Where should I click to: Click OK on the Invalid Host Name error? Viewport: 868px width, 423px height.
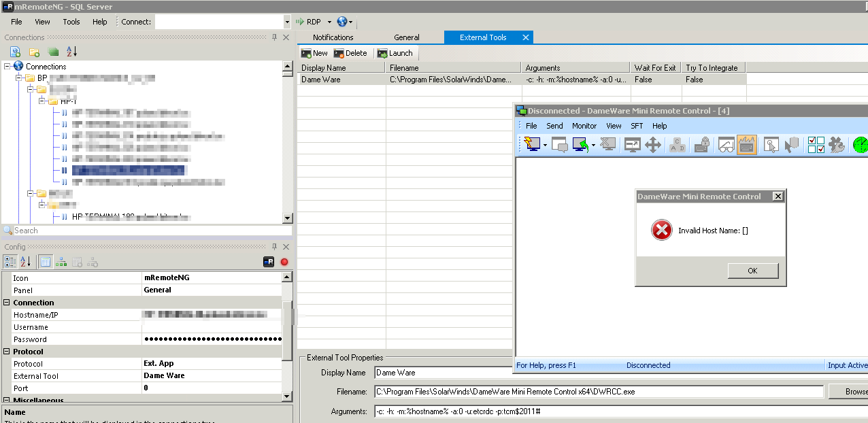[x=752, y=270]
